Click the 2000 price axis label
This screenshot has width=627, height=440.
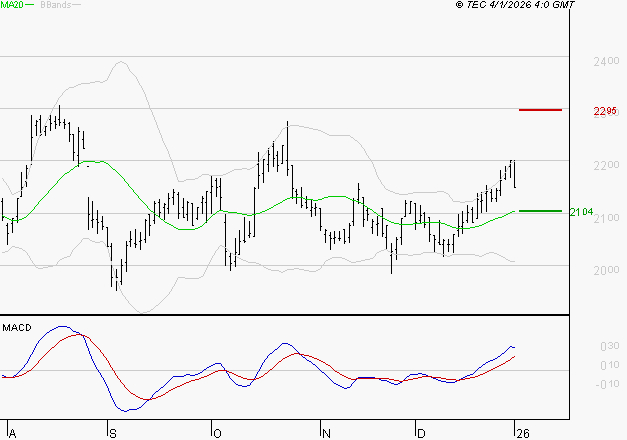click(x=606, y=270)
